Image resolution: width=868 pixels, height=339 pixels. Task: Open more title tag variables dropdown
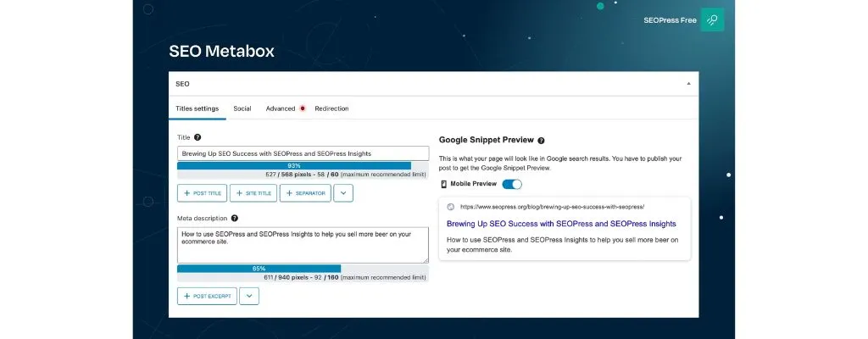(x=343, y=192)
